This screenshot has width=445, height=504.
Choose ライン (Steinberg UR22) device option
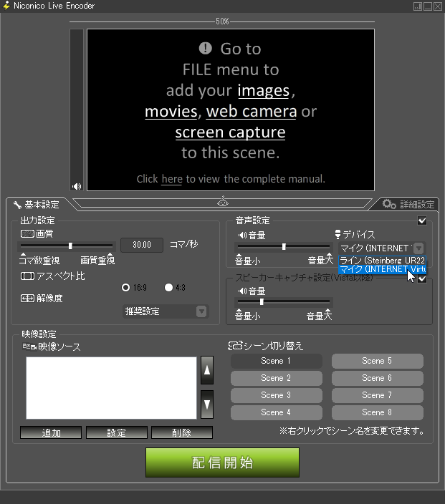(x=382, y=261)
